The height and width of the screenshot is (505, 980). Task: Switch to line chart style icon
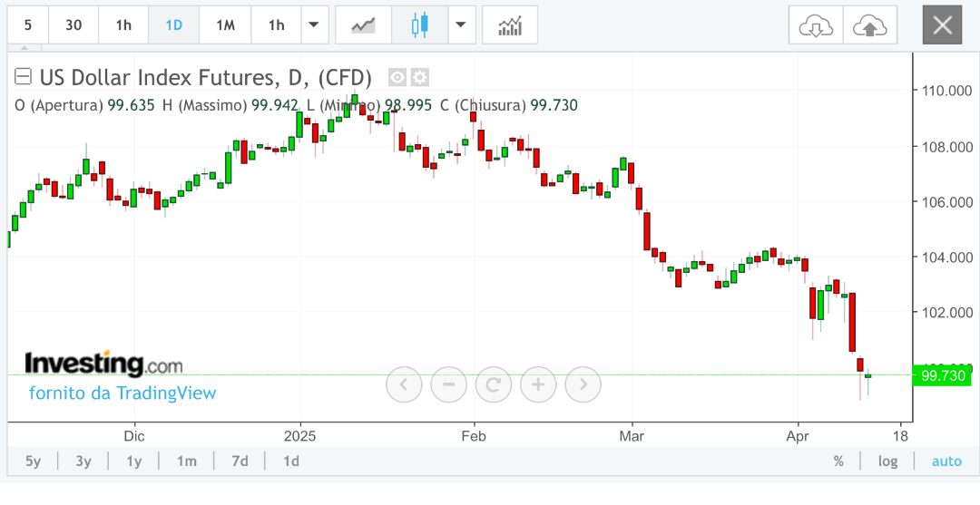364,25
